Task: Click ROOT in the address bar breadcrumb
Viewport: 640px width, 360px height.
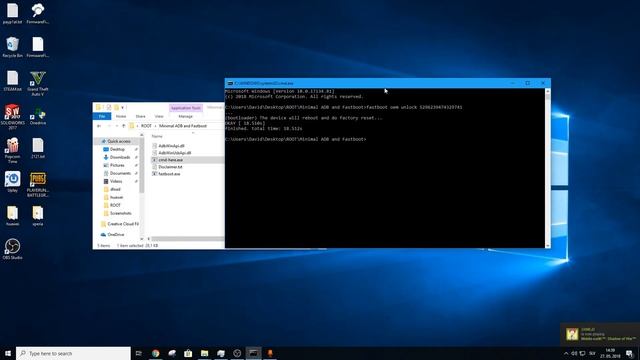Action: 146,126
